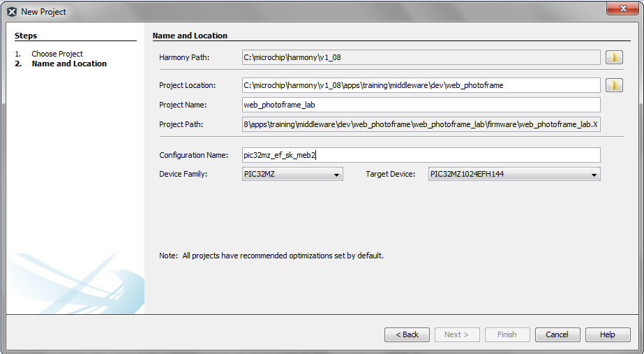The image size is (644, 354).
Task: Go back with the Back button
Action: [x=407, y=334]
